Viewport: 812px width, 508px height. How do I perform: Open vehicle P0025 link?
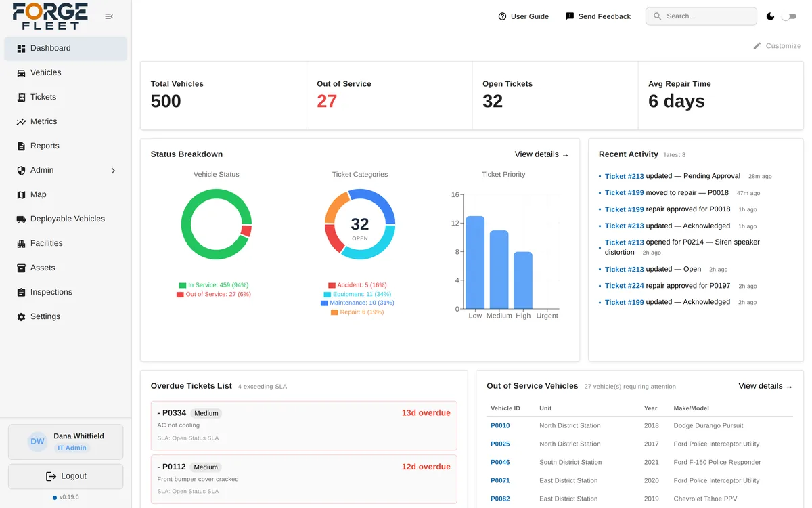500,444
